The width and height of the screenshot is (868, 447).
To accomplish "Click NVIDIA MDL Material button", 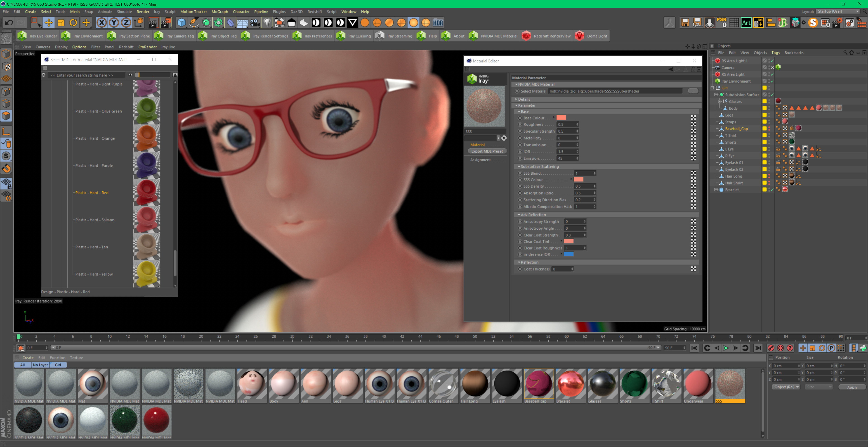I will pyautogui.click(x=494, y=36).
